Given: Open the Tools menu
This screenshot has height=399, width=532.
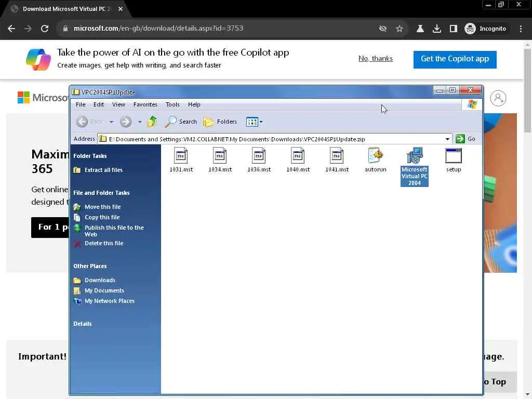Looking at the screenshot, I should click(x=172, y=104).
